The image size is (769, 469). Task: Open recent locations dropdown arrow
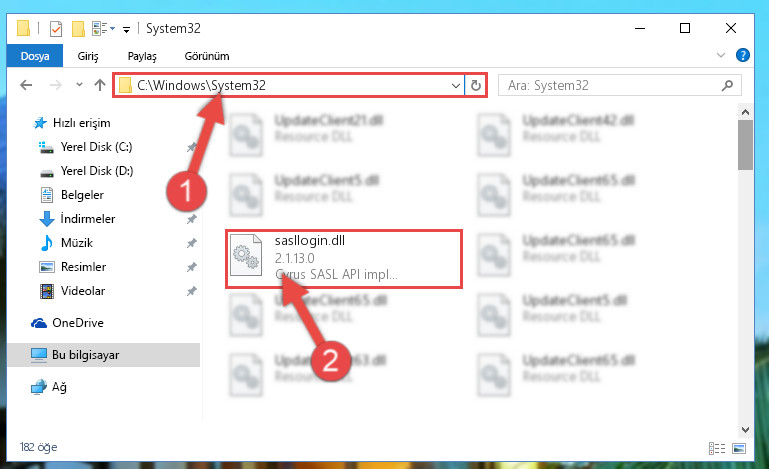[x=79, y=85]
